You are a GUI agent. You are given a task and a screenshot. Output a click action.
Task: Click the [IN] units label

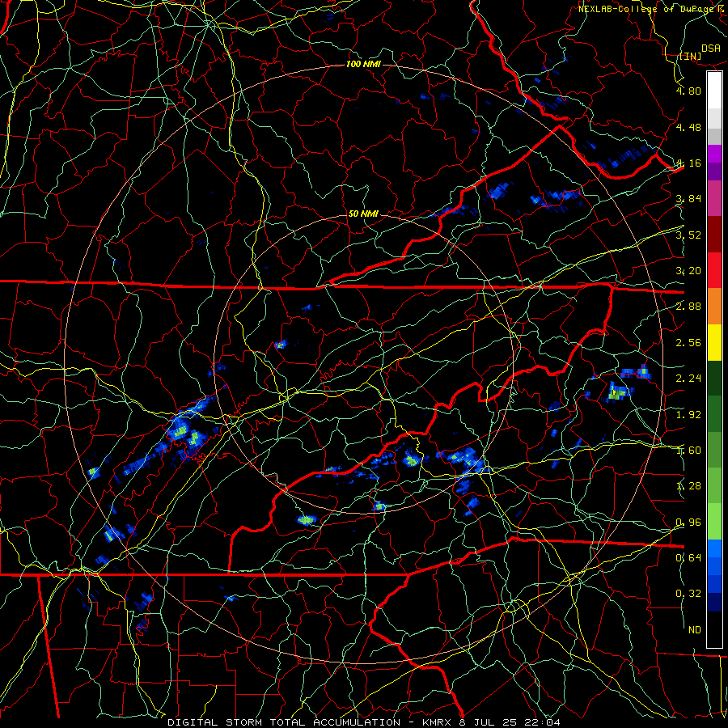click(689, 56)
